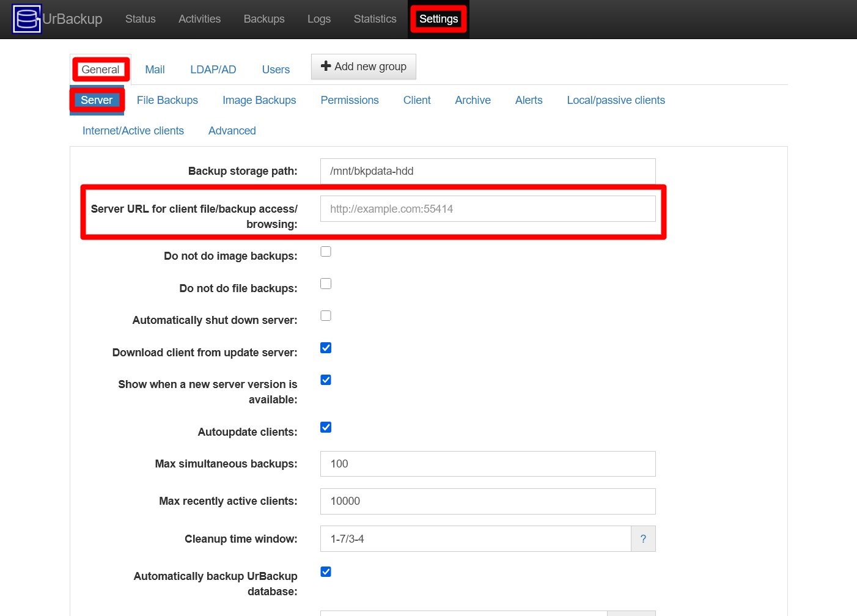Image resolution: width=857 pixels, height=616 pixels.
Task: Enable Do not do file backups
Action: point(325,283)
